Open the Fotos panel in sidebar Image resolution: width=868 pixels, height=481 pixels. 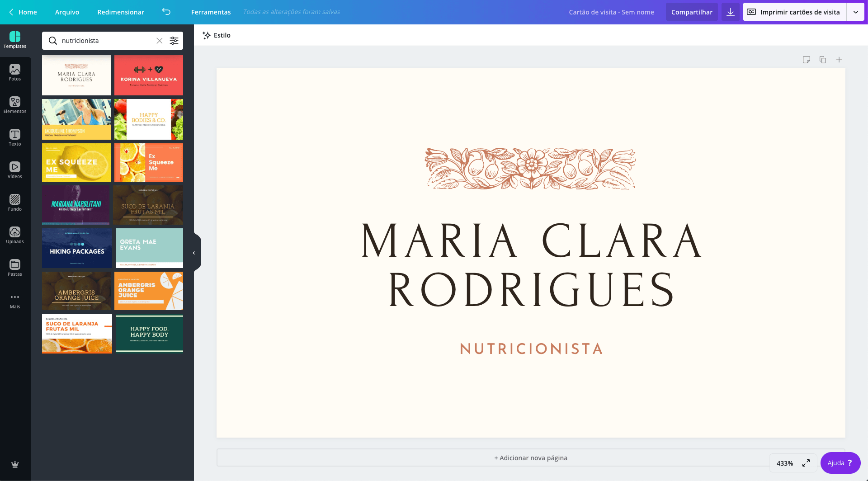pos(15,72)
